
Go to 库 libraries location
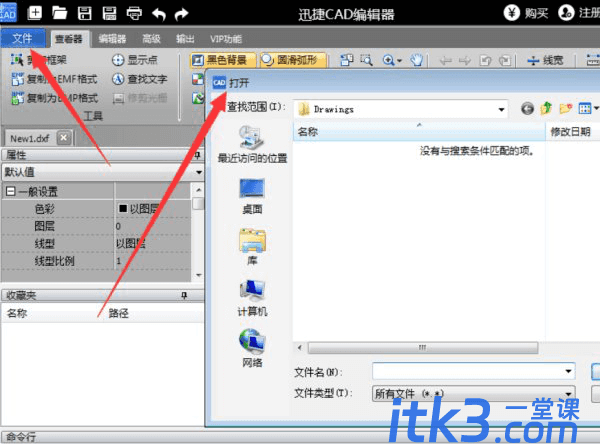tap(252, 246)
